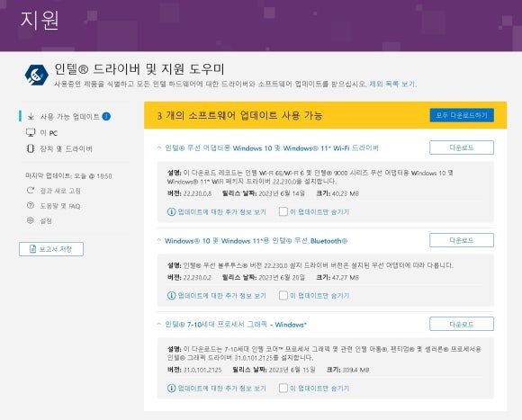Click the info icon in the Wi-Fi driver card

(x=171, y=212)
